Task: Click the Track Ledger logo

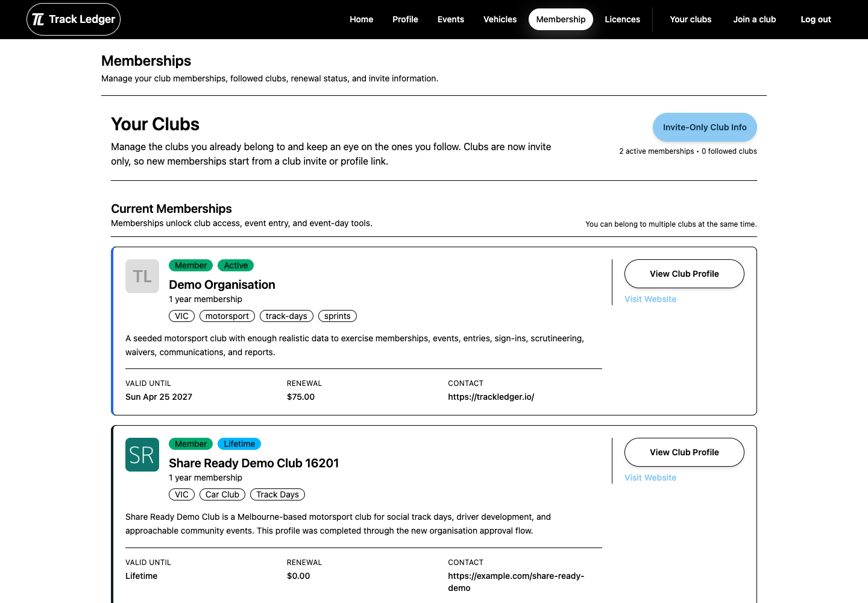Action: click(74, 19)
